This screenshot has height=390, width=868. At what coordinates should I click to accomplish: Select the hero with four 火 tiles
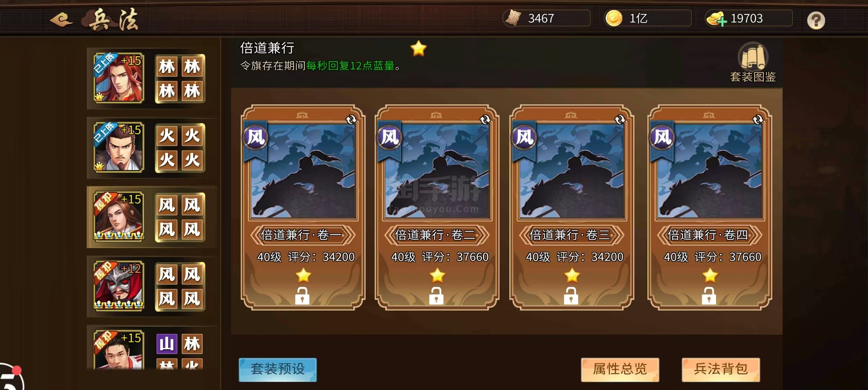(x=118, y=147)
